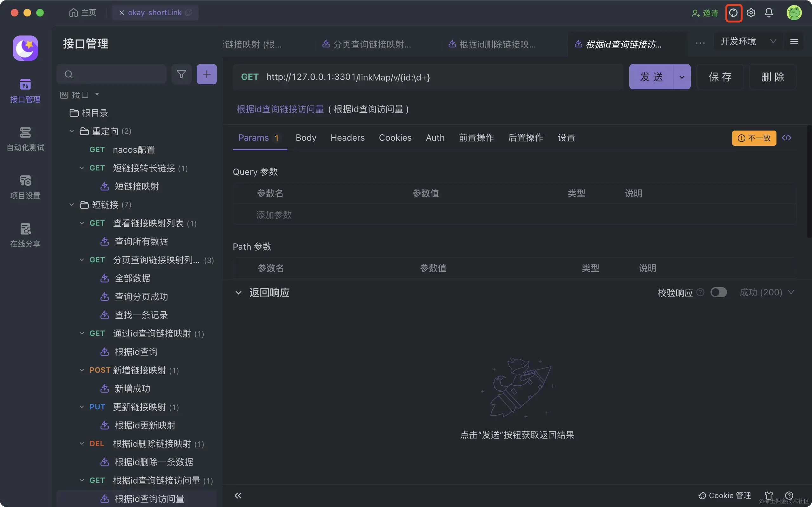Image resolution: width=812 pixels, height=507 pixels.
Task: Collapse the 短链接 folder in the tree
Action: click(x=71, y=205)
